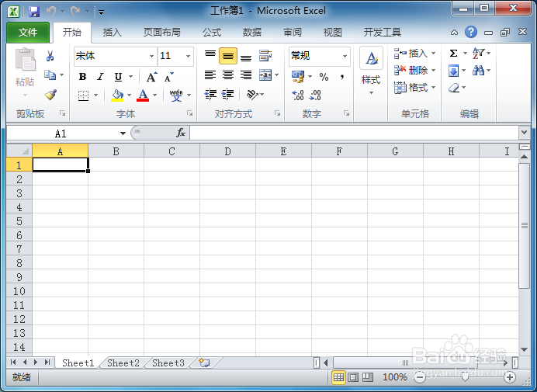
Task: Increase font size with large A icon
Action: pyautogui.click(x=152, y=77)
